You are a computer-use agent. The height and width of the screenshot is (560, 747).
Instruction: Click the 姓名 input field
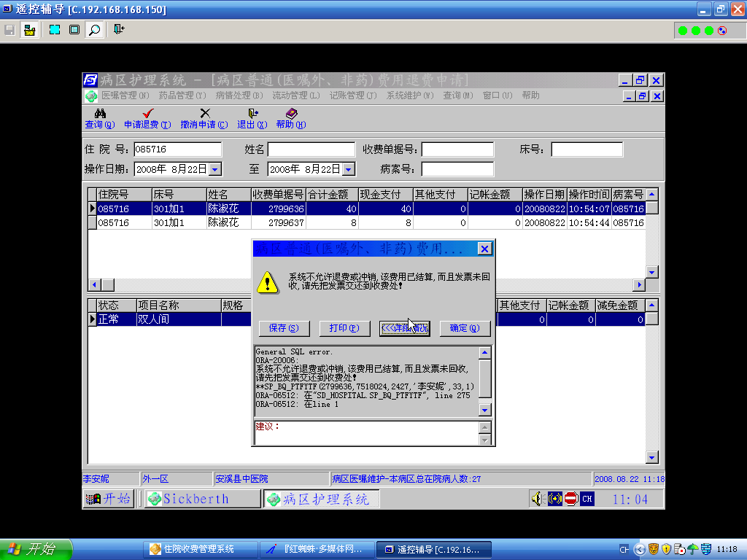pyautogui.click(x=311, y=149)
